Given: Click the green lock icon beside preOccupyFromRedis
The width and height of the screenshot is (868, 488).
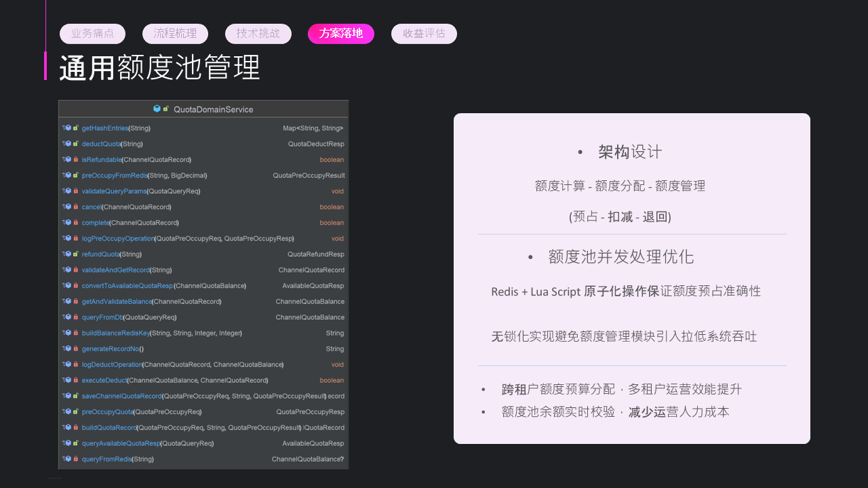Looking at the screenshot, I should 76,175.
